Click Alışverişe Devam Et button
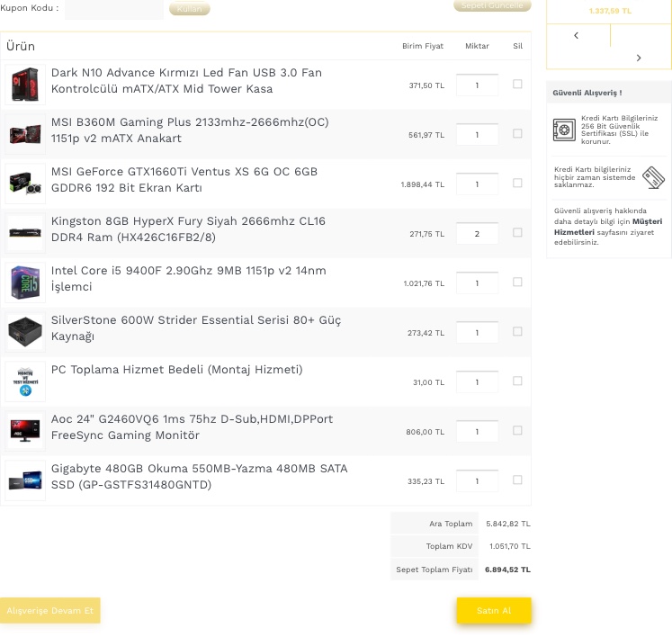Screen dimensions: 672x637 coord(49,610)
